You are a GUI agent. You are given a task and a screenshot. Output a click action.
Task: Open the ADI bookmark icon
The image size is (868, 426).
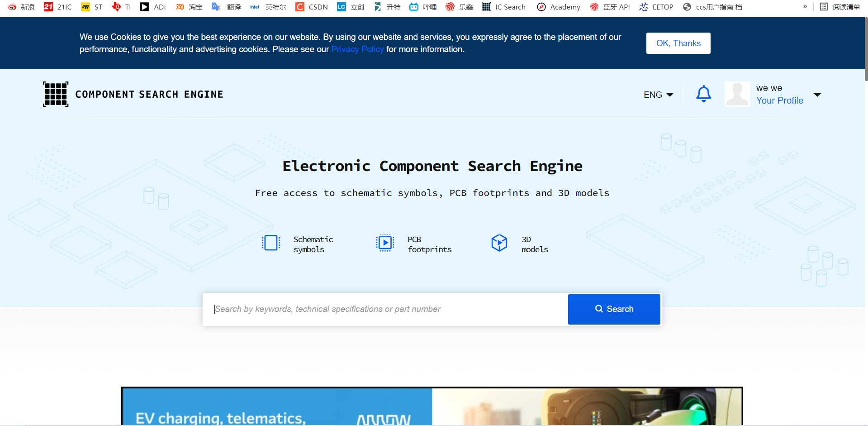[145, 7]
